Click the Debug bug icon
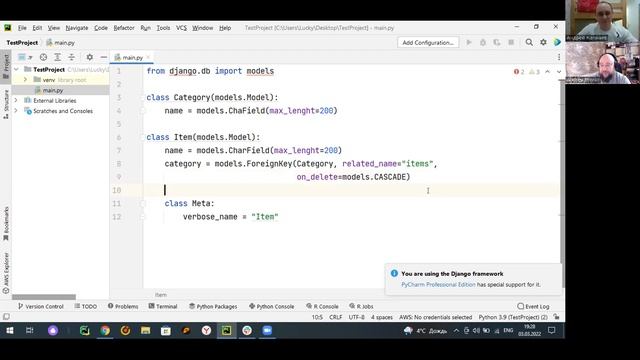 483,42
